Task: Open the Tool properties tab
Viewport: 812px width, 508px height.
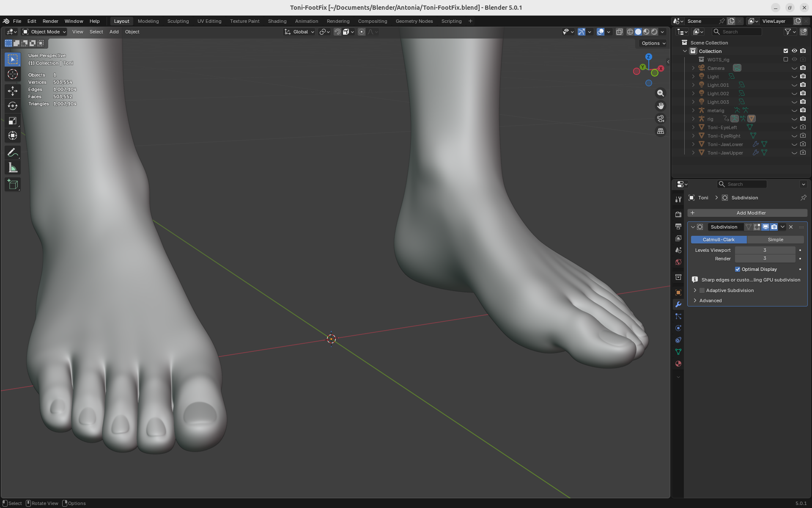Action: 678,199
